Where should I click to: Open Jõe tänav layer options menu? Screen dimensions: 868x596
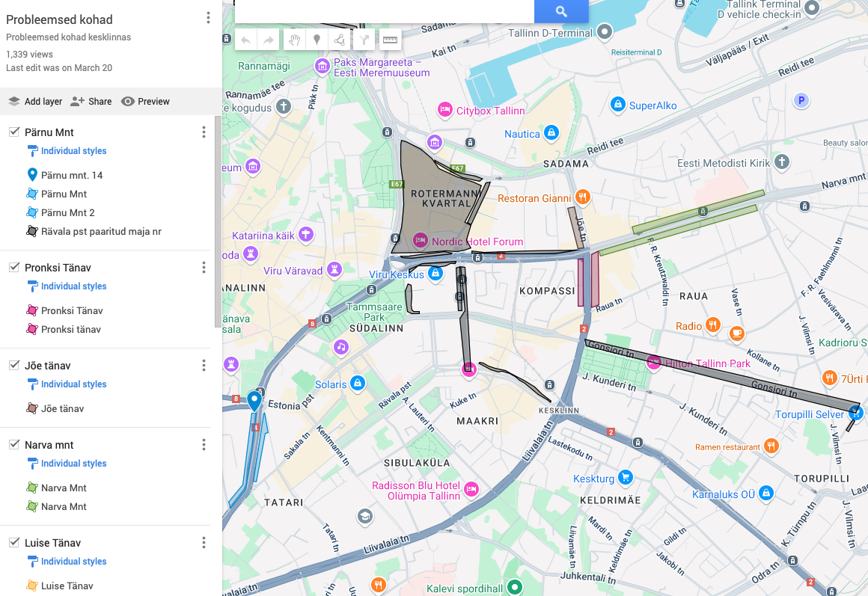(204, 365)
